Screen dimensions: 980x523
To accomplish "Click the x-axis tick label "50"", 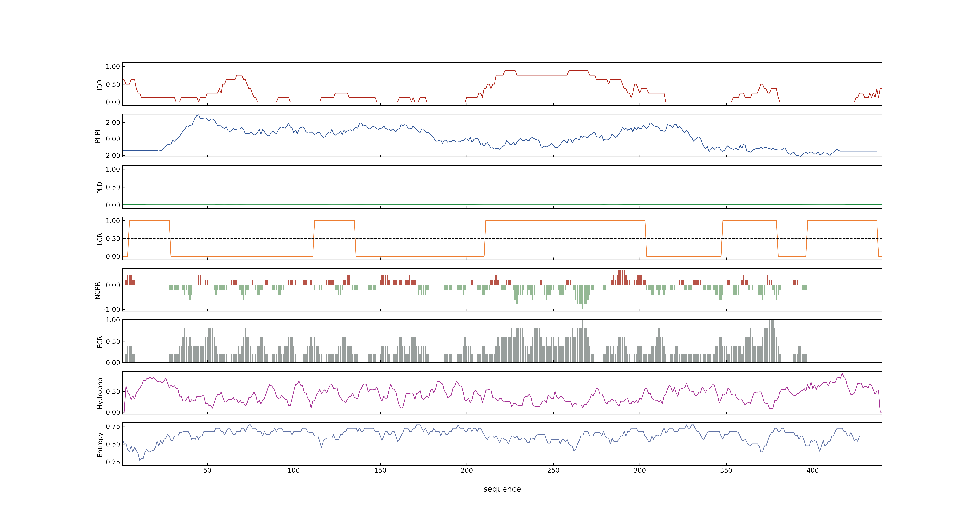I will [x=207, y=470].
